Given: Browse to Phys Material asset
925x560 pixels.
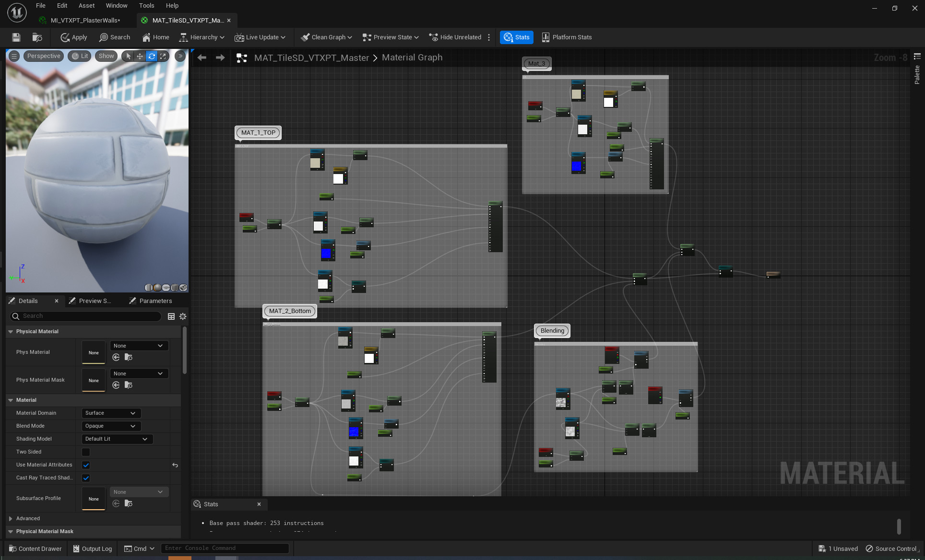Looking at the screenshot, I should pos(128,357).
